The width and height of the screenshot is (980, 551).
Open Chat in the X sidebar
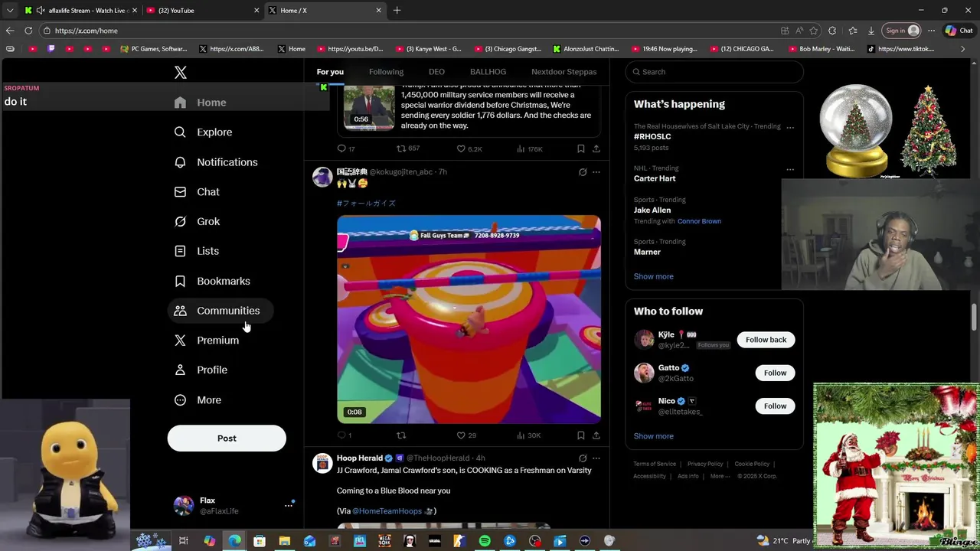pyautogui.click(x=197, y=192)
